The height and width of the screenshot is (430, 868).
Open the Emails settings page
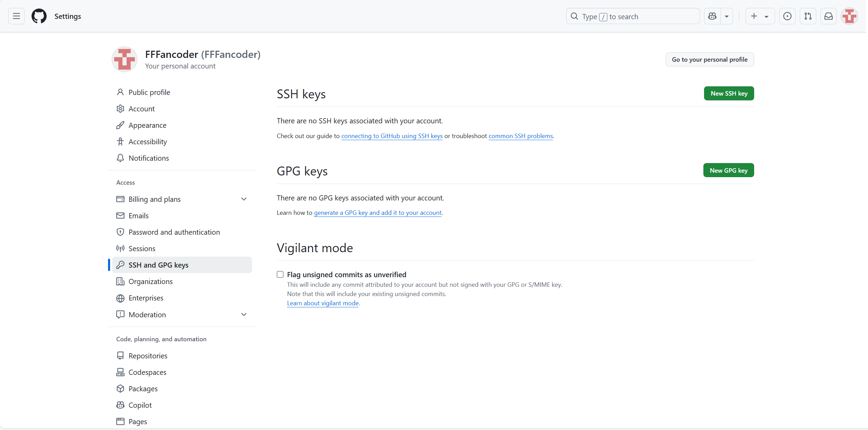point(138,216)
